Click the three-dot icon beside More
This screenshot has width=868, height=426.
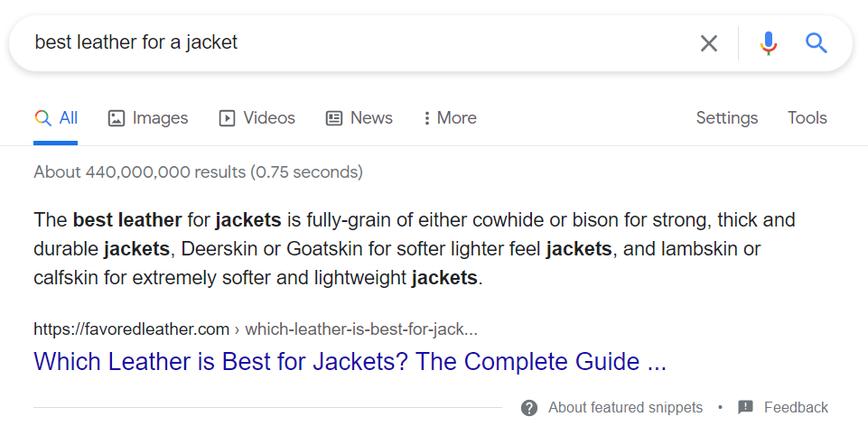(x=426, y=118)
